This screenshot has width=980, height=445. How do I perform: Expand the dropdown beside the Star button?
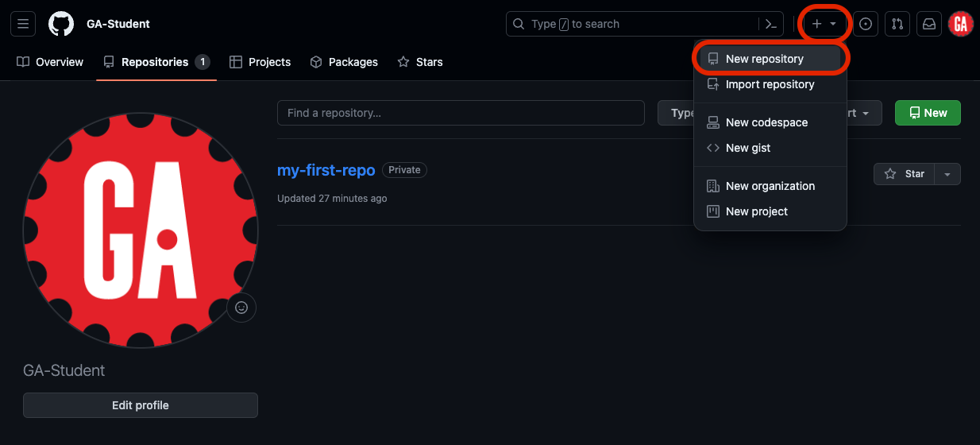(x=947, y=174)
